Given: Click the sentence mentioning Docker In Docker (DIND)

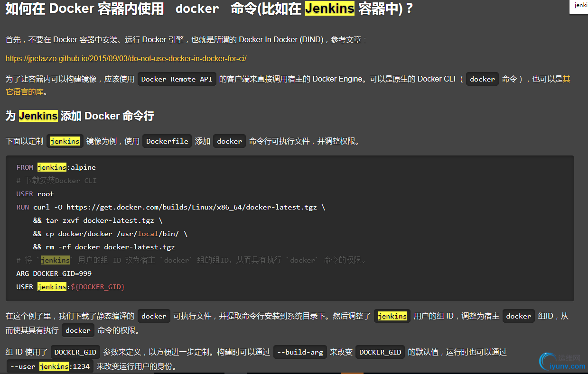Looking at the screenshot, I should tap(186, 40).
